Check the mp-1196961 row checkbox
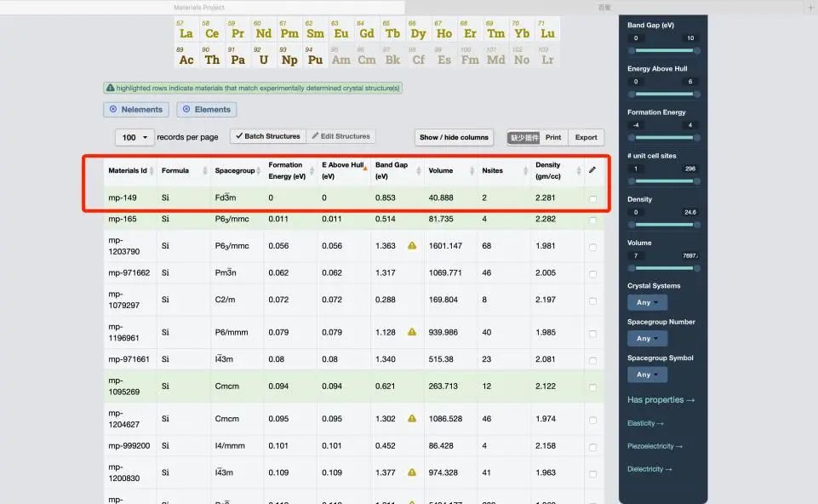Image resolution: width=818 pixels, height=504 pixels. click(592, 334)
